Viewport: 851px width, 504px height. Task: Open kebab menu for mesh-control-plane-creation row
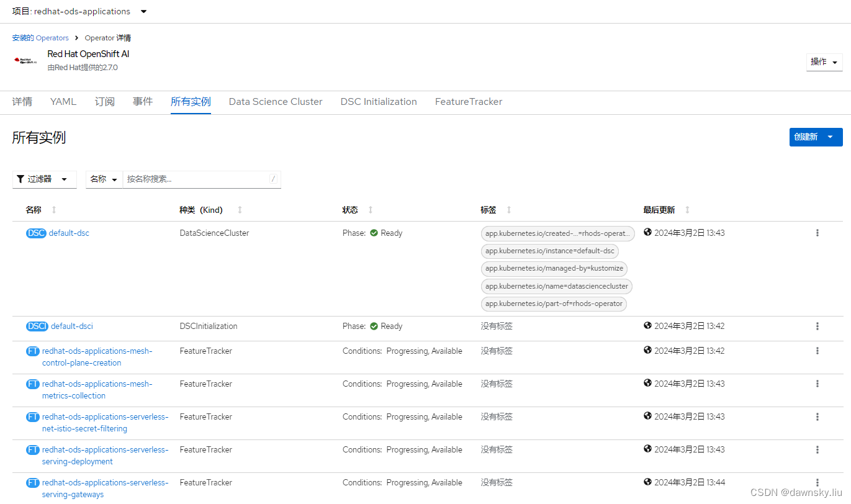[x=817, y=351]
